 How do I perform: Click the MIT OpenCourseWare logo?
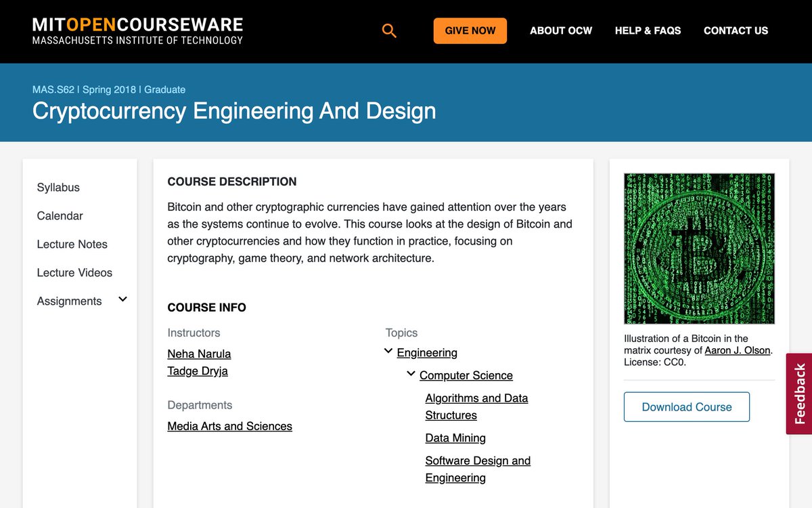[137, 31]
